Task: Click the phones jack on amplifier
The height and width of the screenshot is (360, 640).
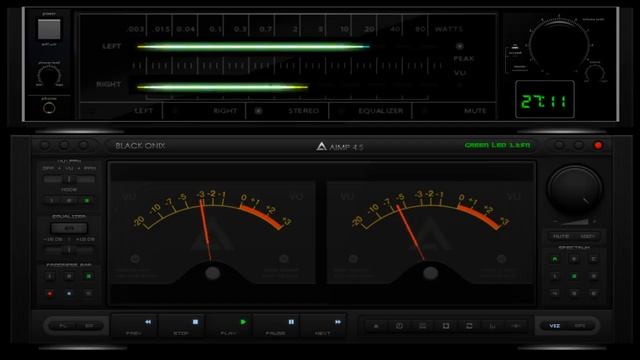Action: tap(49, 108)
